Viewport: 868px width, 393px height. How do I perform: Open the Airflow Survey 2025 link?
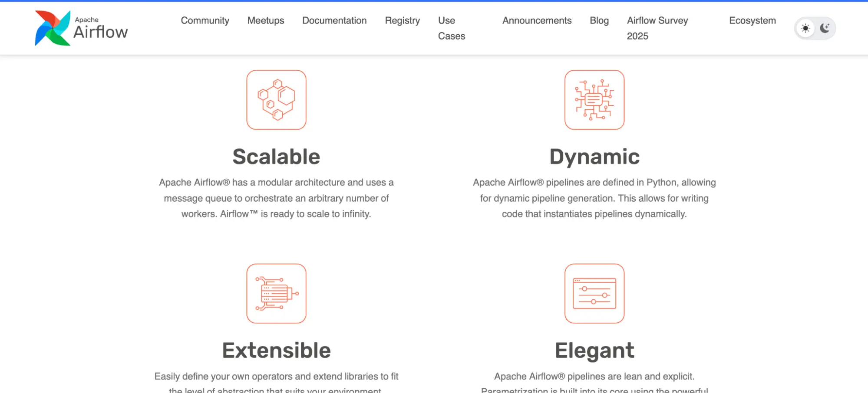pyautogui.click(x=657, y=28)
